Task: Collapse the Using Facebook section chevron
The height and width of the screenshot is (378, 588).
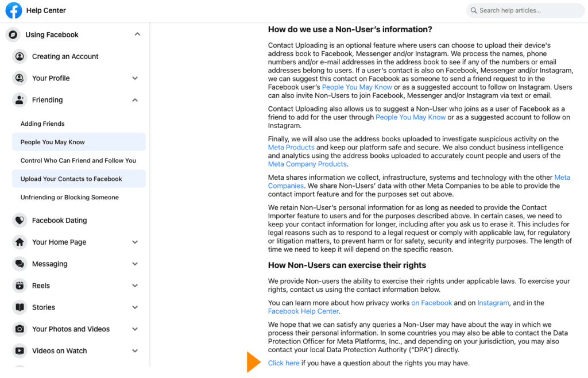Action: (137, 34)
